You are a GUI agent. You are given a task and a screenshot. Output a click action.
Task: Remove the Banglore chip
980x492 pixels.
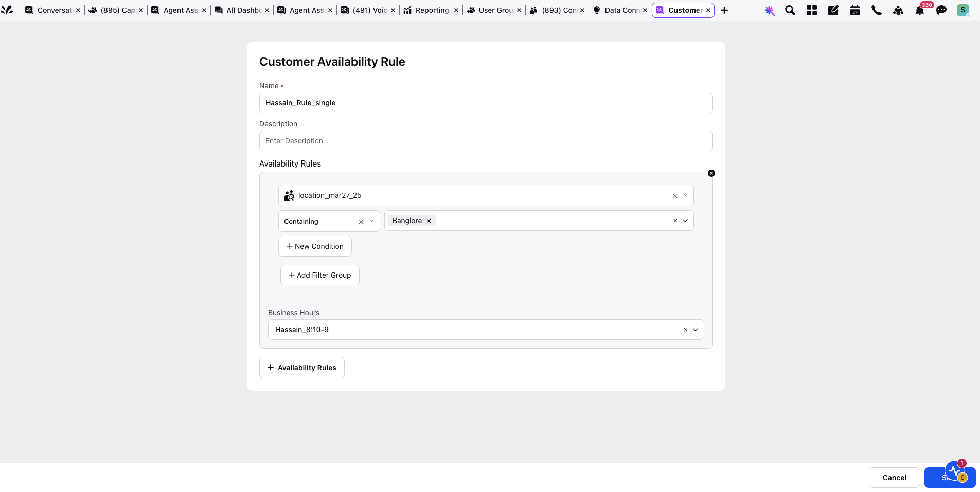point(429,221)
